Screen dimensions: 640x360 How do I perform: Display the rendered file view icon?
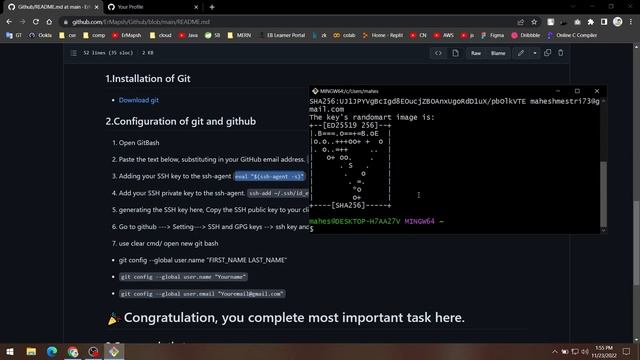click(x=455, y=53)
